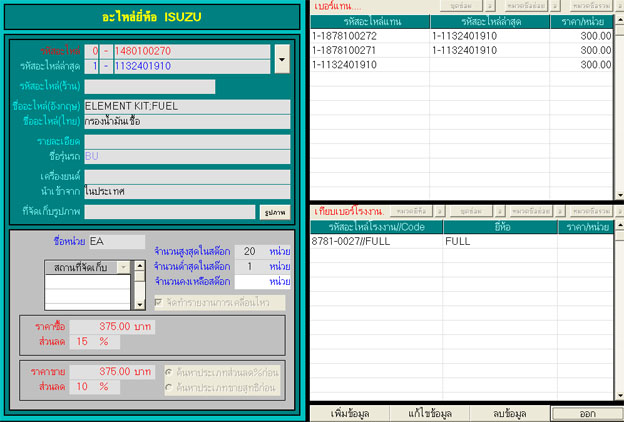Select row 1-1878100271 in replacement table
624x422 pixels.
click(x=462, y=51)
